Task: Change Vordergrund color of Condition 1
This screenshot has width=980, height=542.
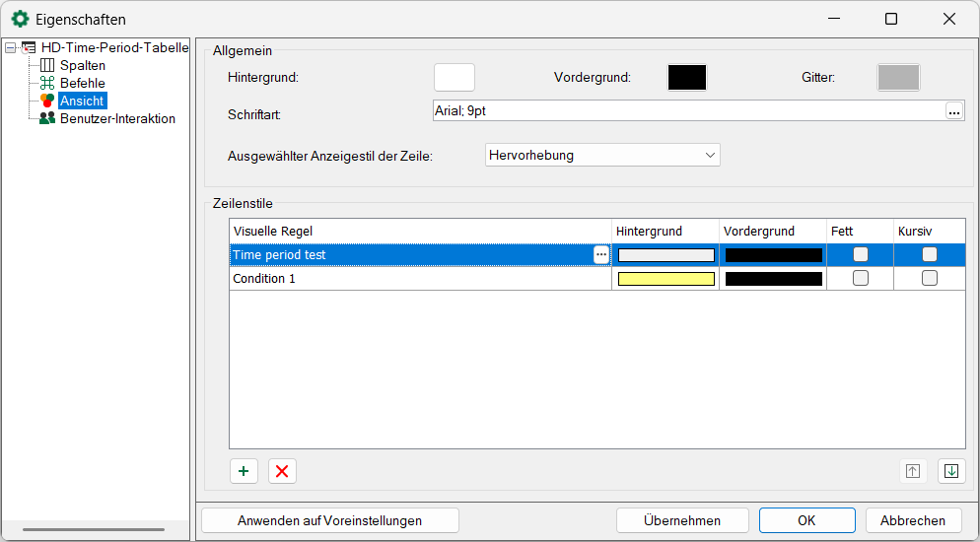Action: point(774,279)
